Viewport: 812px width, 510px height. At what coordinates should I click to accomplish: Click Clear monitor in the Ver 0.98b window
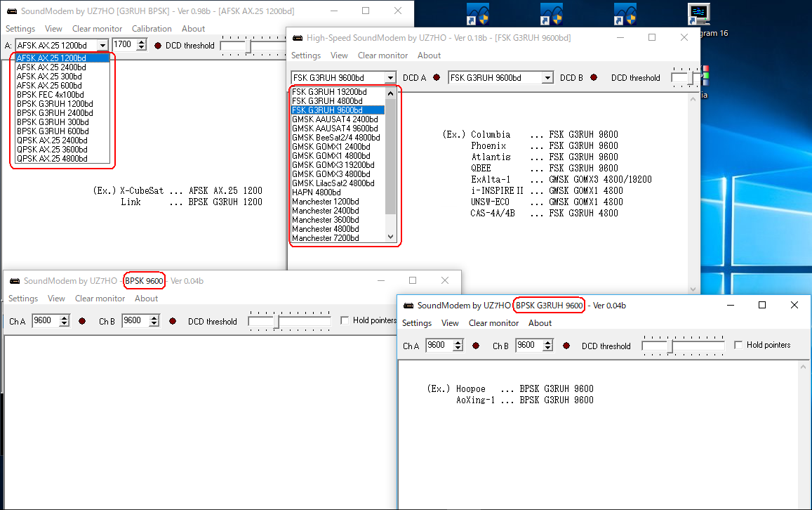[x=98, y=29]
